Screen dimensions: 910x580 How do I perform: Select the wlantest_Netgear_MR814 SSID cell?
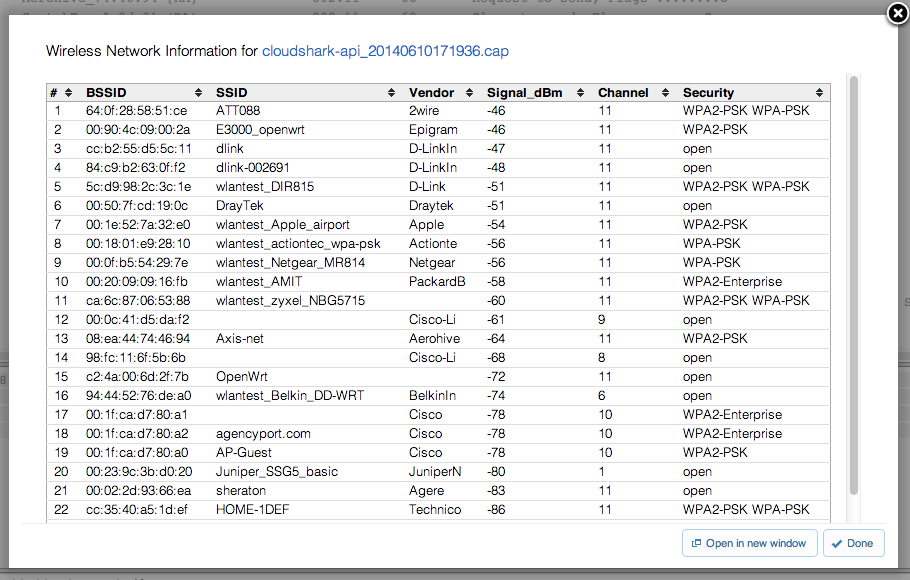point(290,262)
